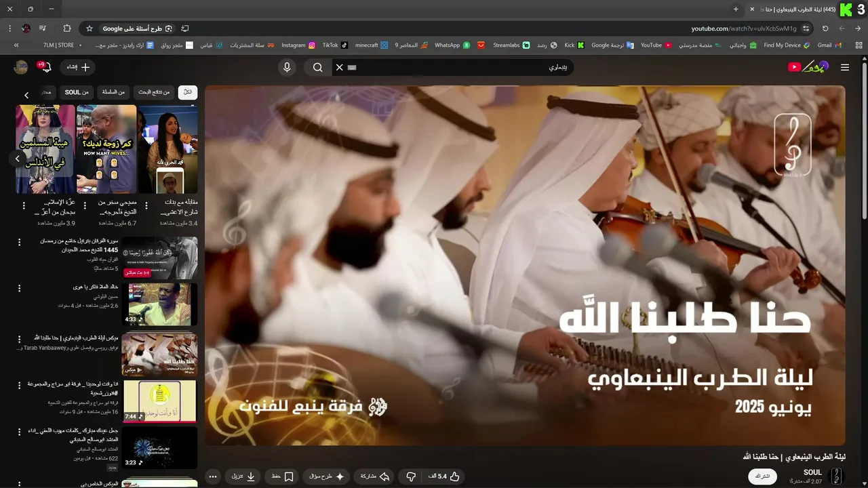Image resolution: width=868 pixels, height=488 pixels.
Task: Dislike the video with thumbs-down
Action: tap(411, 476)
